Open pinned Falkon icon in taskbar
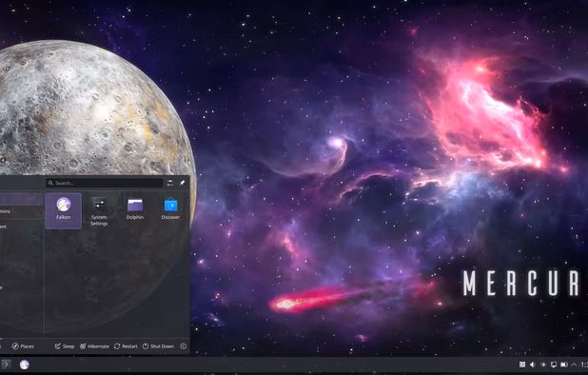588x375 pixels. click(25, 365)
